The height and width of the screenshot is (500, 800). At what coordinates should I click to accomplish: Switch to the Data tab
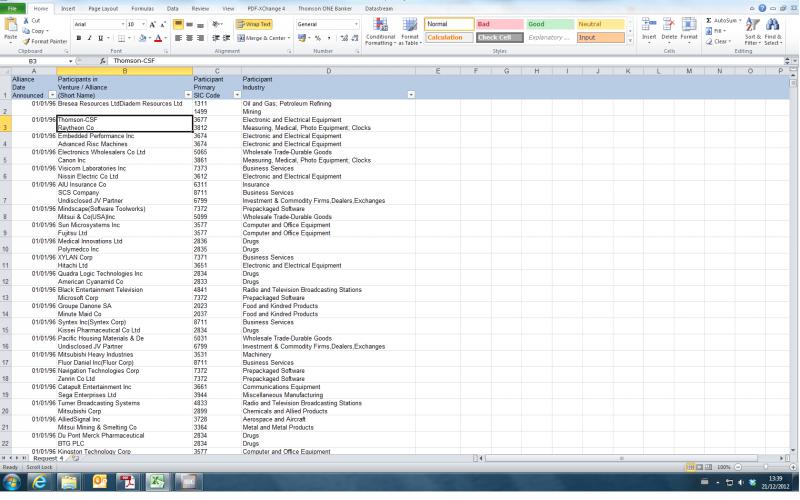(173, 9)
